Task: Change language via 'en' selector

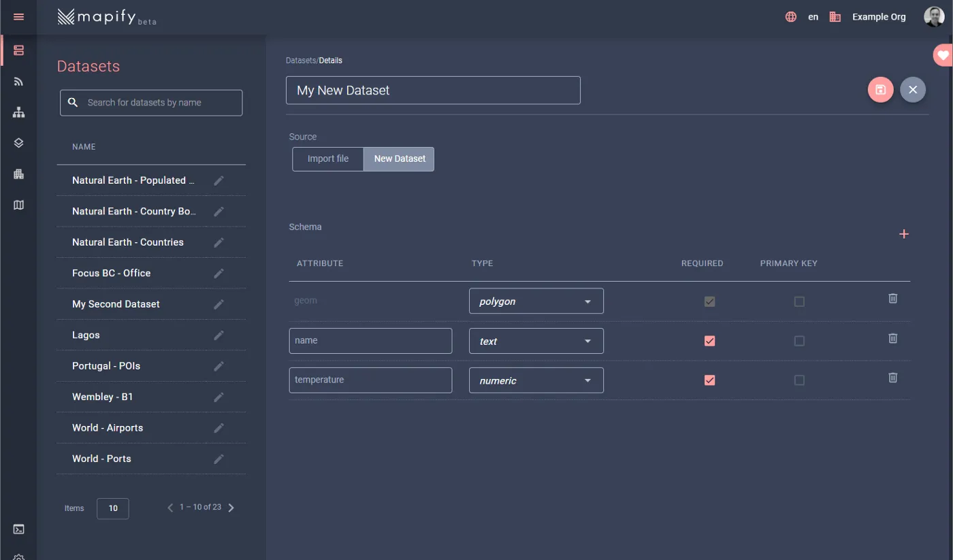Action: pyautogui.click(x=813, y=17)
